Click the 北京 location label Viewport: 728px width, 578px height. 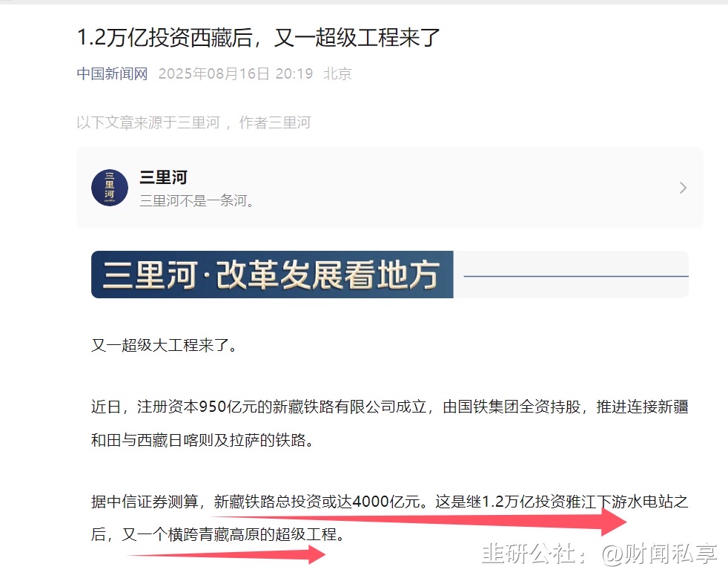pos(337,73)
